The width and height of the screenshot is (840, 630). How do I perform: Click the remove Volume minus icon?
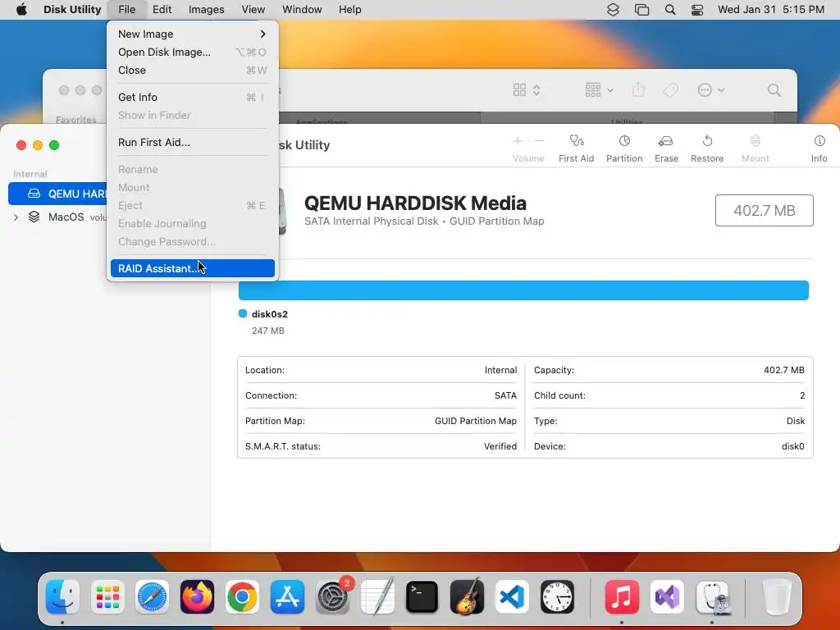tap(540, 141)
